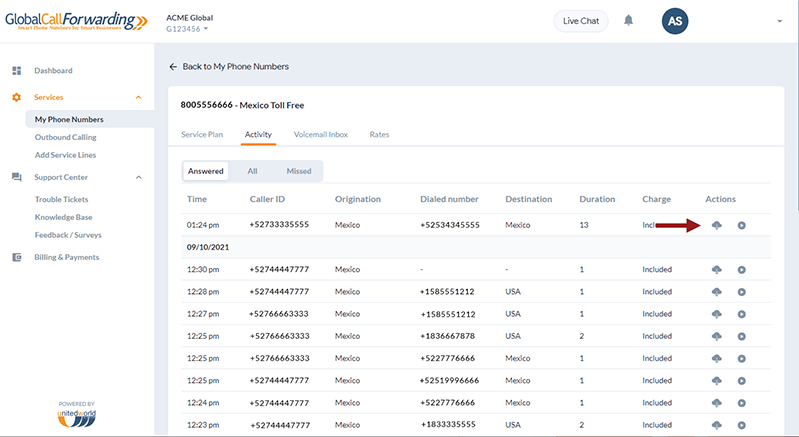Play recording of the 01:24 pm call
The height and width of the screenshot is (437, 799).
tap(741, 225)
